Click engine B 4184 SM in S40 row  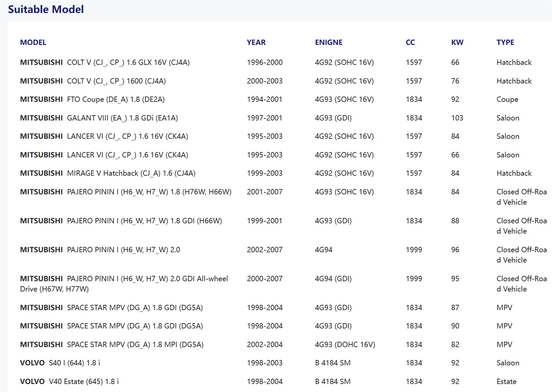point(333,363)
